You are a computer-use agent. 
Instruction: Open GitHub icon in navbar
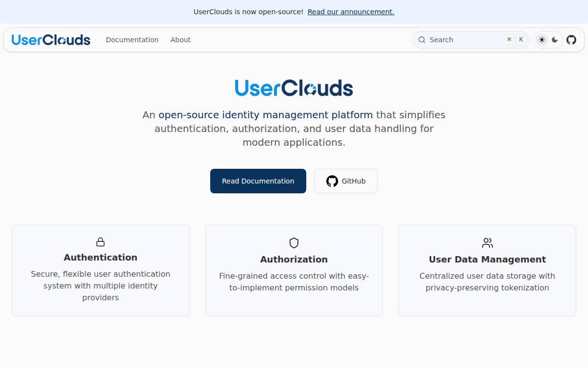pyautogui.click(x=571, y=40)
